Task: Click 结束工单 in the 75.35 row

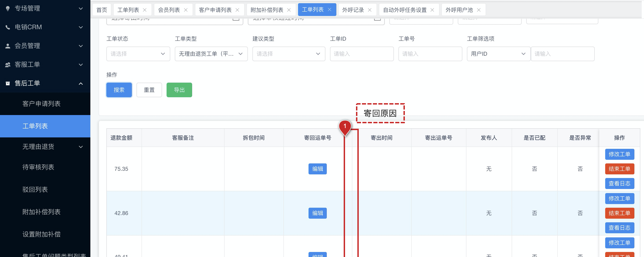Action: pos(620,169)
